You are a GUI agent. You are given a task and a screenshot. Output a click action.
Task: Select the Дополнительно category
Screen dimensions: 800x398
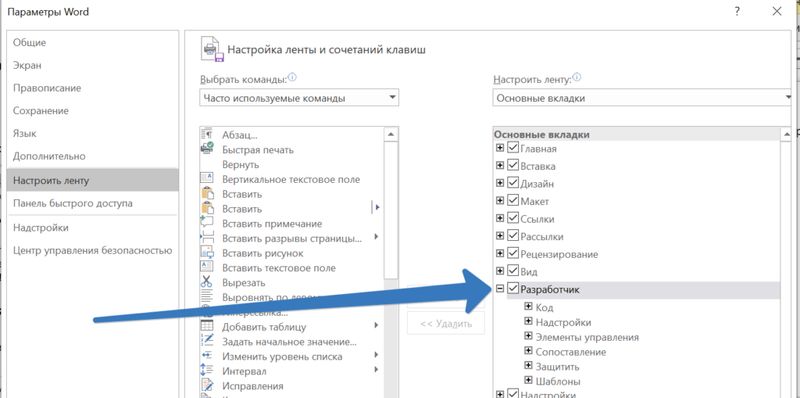(93, 156)
